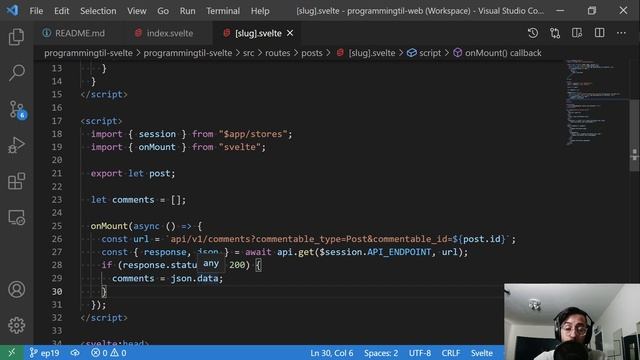The height and width of the screenshot is (360, 640).
Task: Change encoding via UTF-8
Action: (420, 353)
